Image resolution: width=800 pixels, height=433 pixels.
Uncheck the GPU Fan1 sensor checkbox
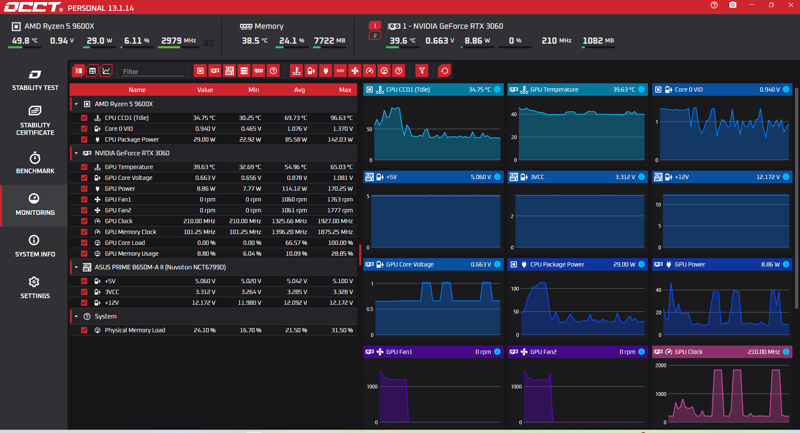pos(84,199)
